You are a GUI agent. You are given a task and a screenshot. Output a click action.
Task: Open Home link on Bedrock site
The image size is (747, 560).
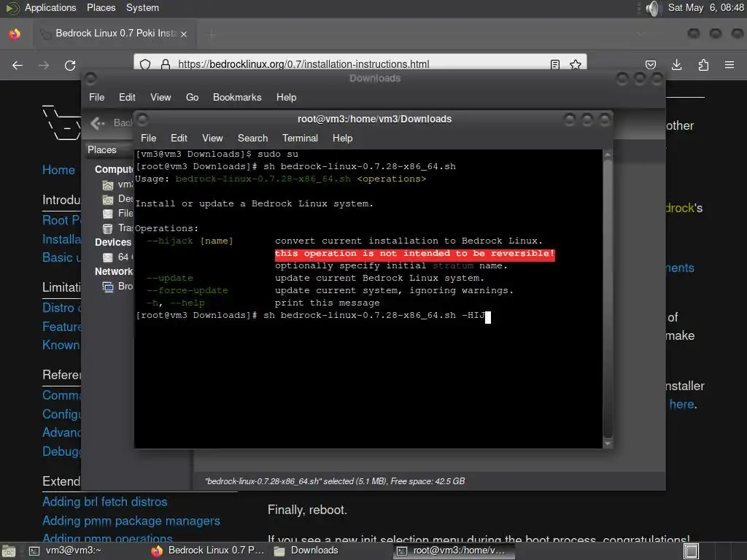[58, 170]
